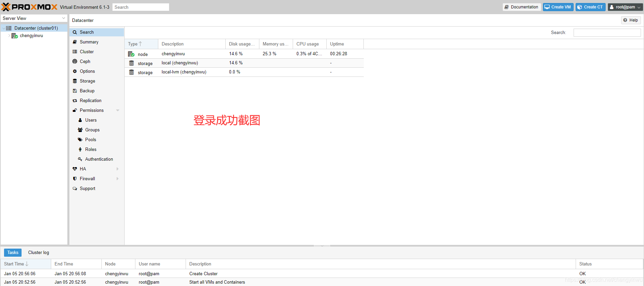Sort by Status column header in tasks
The image size is (644, 286).
[x=609, y=264]
